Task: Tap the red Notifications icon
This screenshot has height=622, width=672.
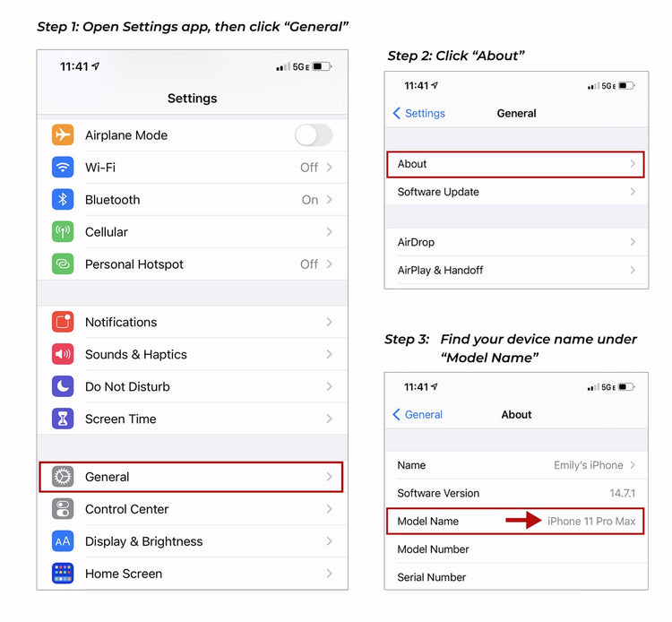Action: pos(63,322)
